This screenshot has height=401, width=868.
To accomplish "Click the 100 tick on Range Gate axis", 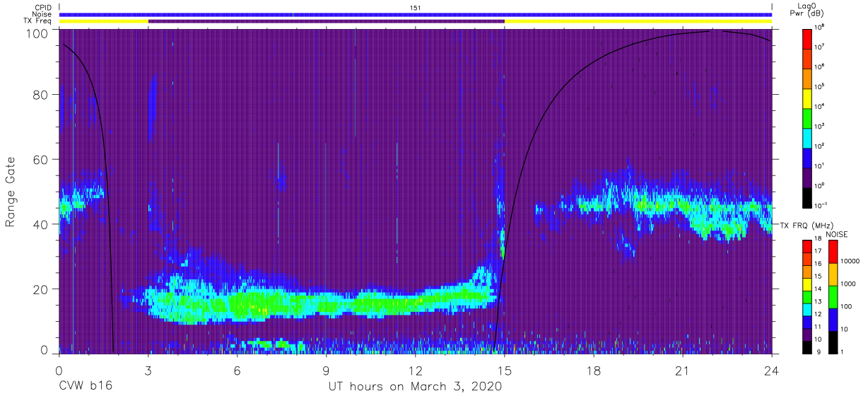I will [37, 33].
